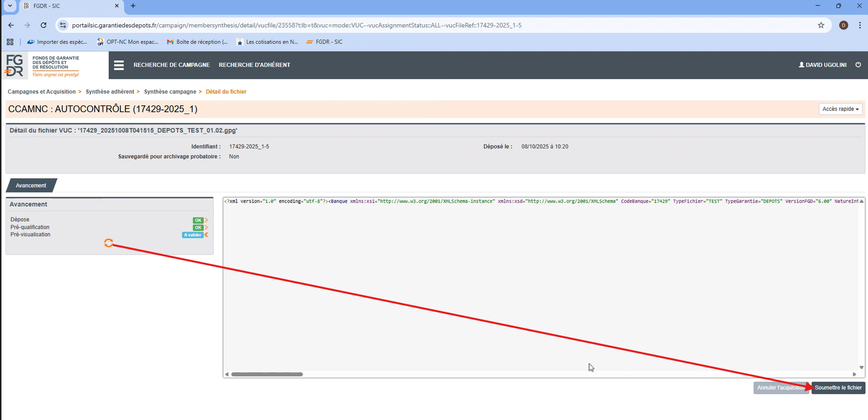Click the FGDR logo
This screenshot has height=420, width=868.
42,66
